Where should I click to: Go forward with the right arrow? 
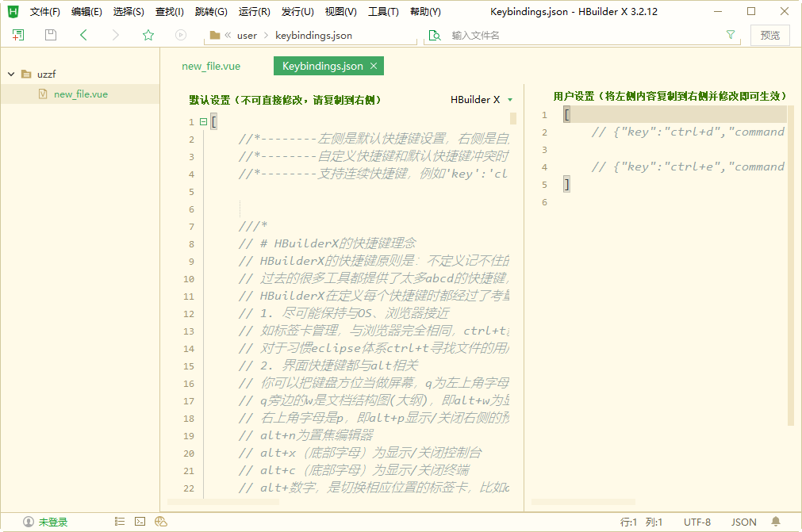(116, 35)
